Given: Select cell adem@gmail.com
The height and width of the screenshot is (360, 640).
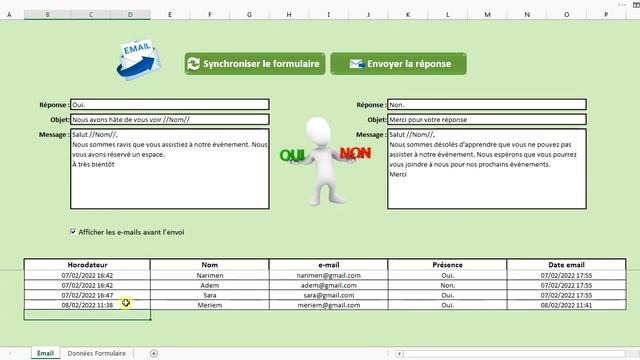Looking at the screenshot, I should (329, 285).
